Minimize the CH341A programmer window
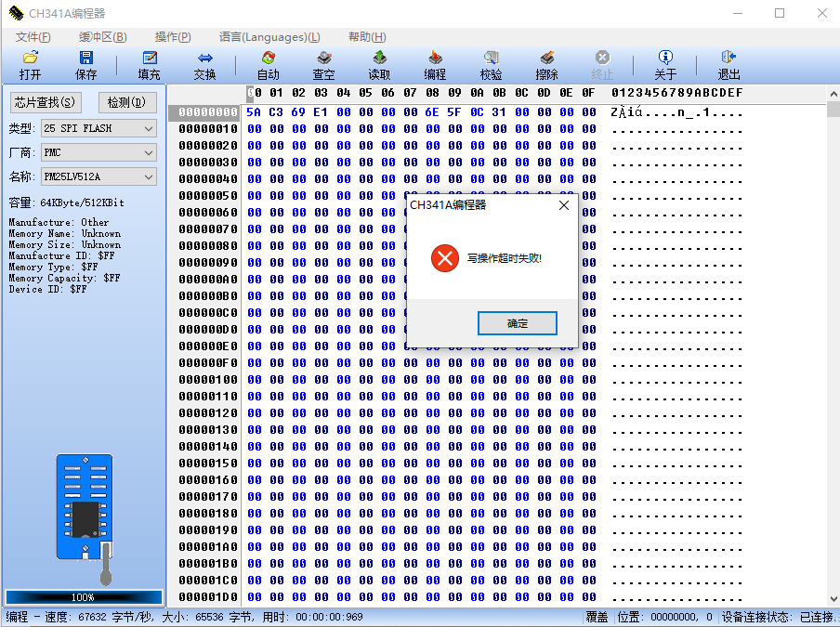The image size is (840, 627). coord(738,13)
